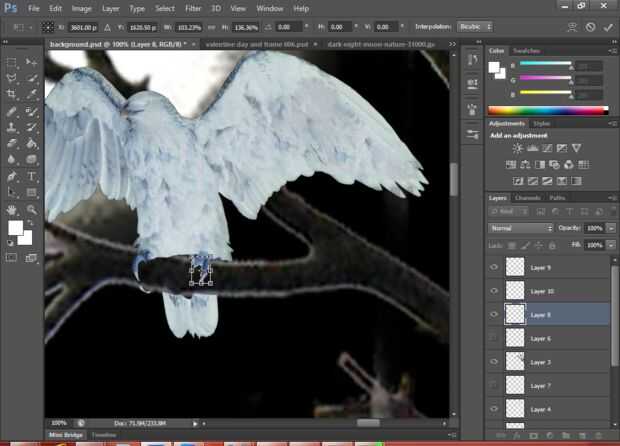Pick the Hand tool

(12, 209)
